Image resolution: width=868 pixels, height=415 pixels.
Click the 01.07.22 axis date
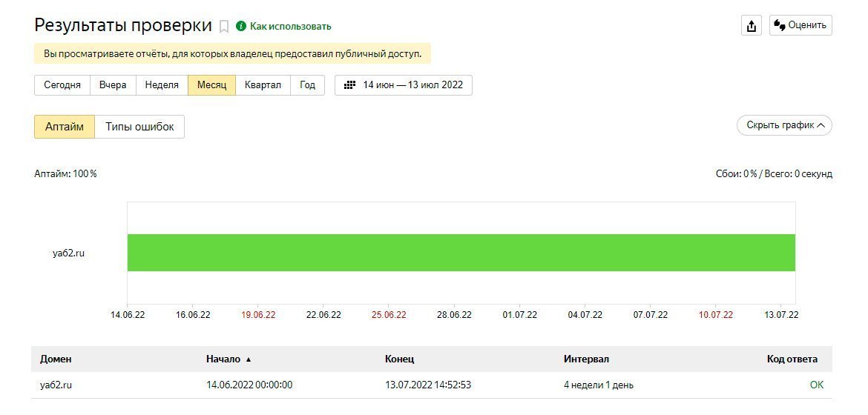(x=520, y=315)
